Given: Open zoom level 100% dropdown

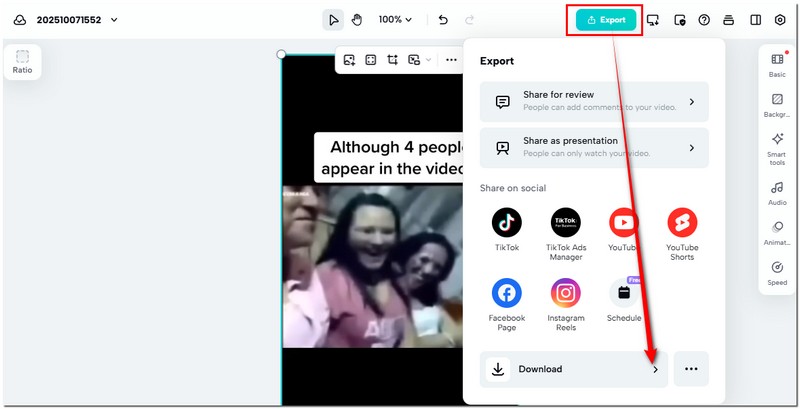Looking at the screenshot, I should click(395, 20).
